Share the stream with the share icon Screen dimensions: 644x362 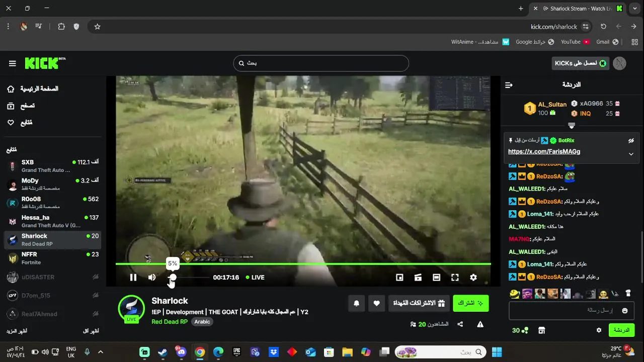click(460, 324)
